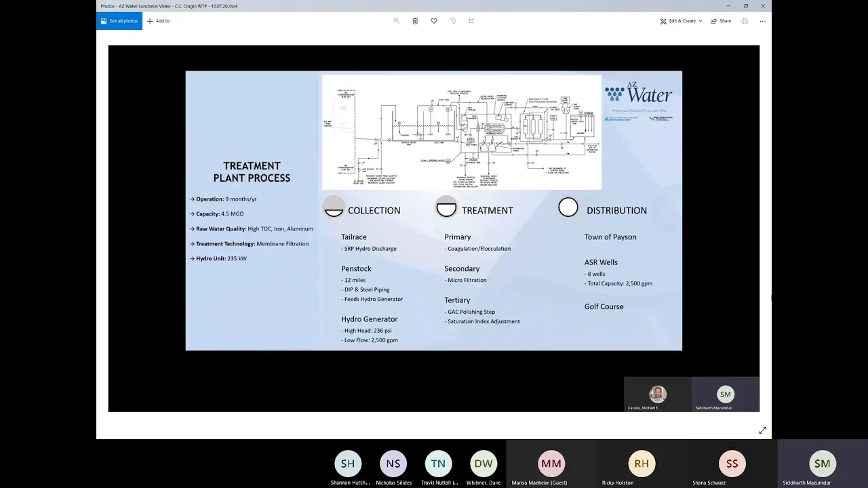Screen dimensions: 868x488
Task: Click the Tailrace subheading
Action: [354, 237]
